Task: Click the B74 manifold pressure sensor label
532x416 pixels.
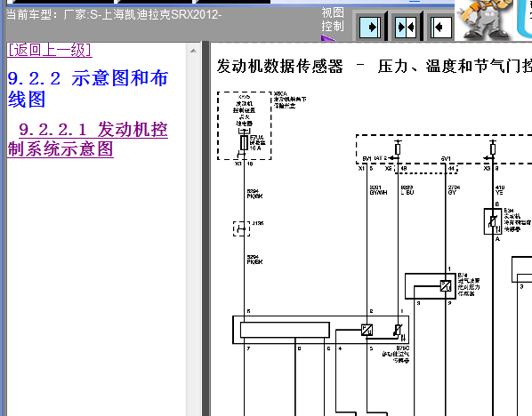Action: [469, 284]
